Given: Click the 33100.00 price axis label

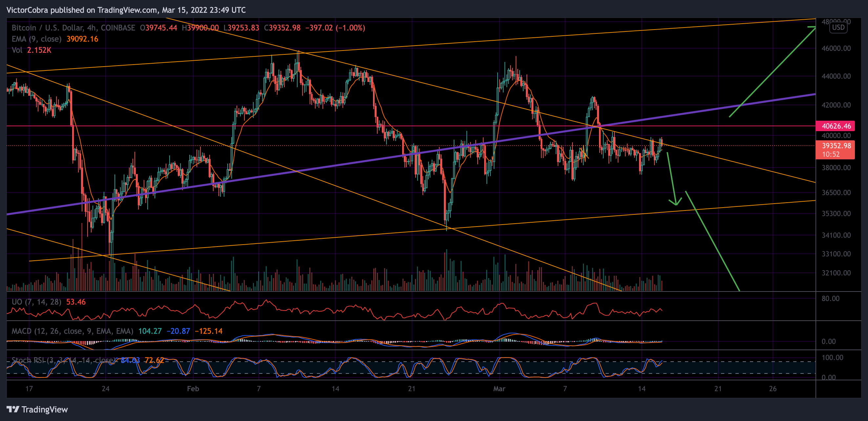Looking at the screenshot, I should pos(836,253).
